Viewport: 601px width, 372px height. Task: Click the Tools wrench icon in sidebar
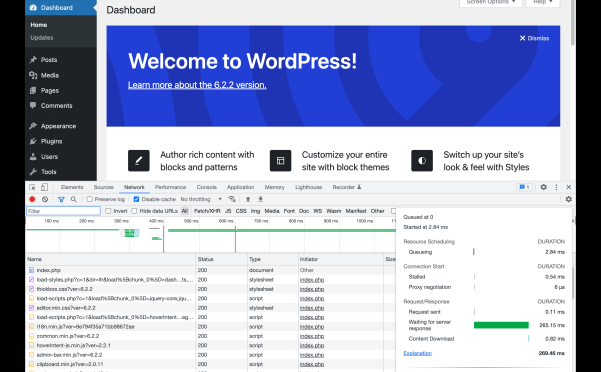click(x=33, y=172)
